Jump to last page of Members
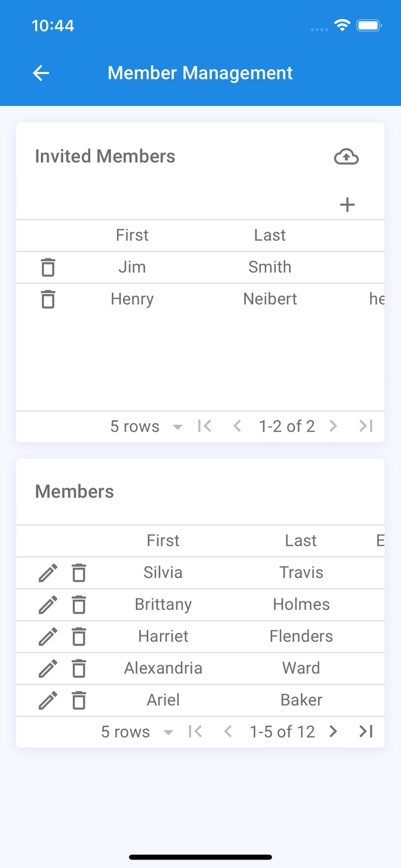The image size is (401, 868). coord(366,732)
